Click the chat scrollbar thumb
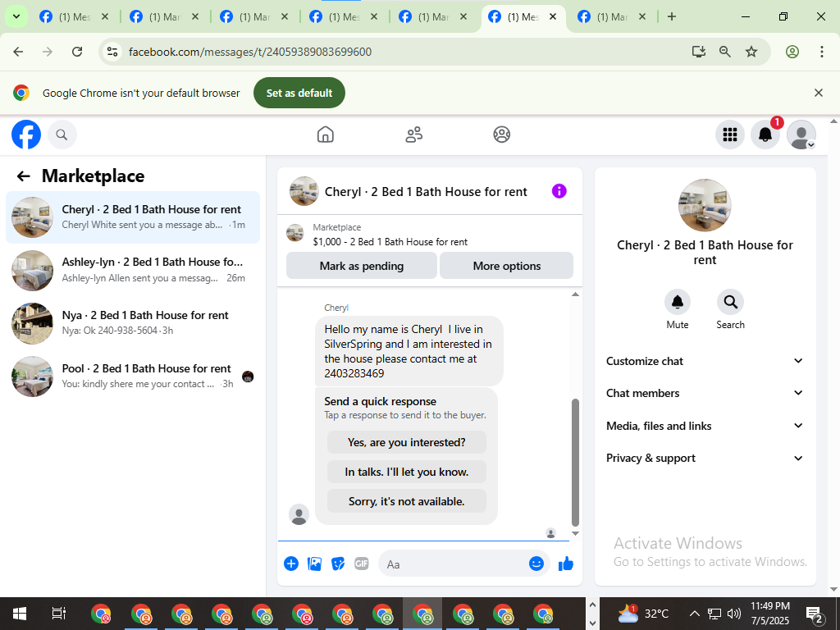 tap(575, 462)
